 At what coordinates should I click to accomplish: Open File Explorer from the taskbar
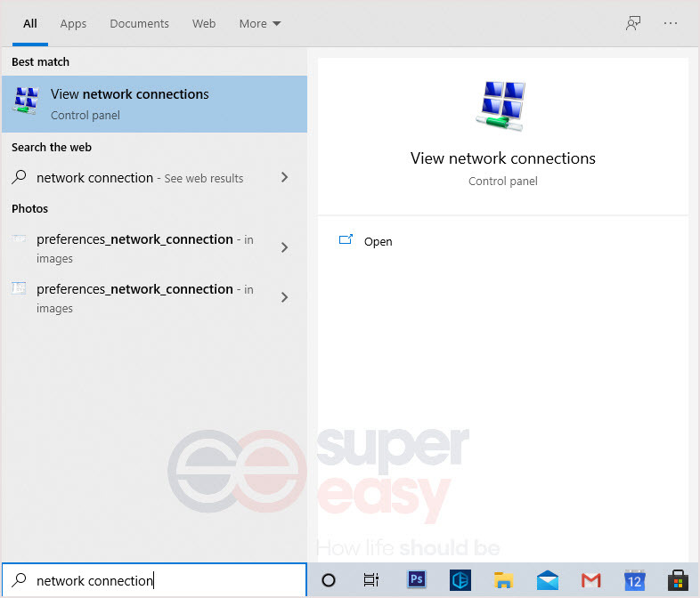click(x=503, y=580)
